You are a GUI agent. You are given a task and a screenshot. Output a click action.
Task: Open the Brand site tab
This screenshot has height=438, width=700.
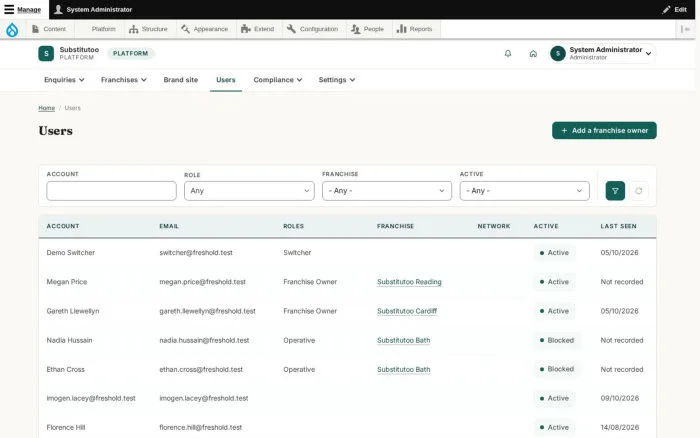pyautogui.click(x=180, y=80)
